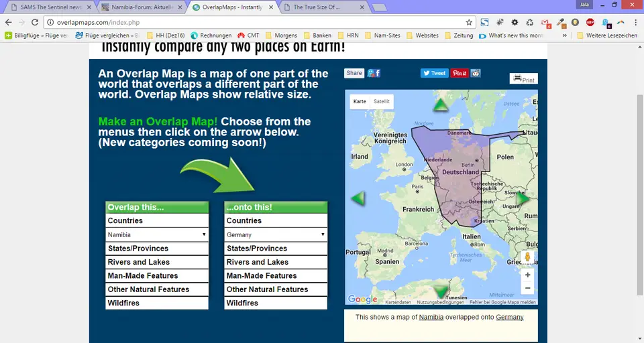Screen dimensions: 644x343
Task: Switch to the SAMS The Sentinel news tab
Action: (51, 7)
